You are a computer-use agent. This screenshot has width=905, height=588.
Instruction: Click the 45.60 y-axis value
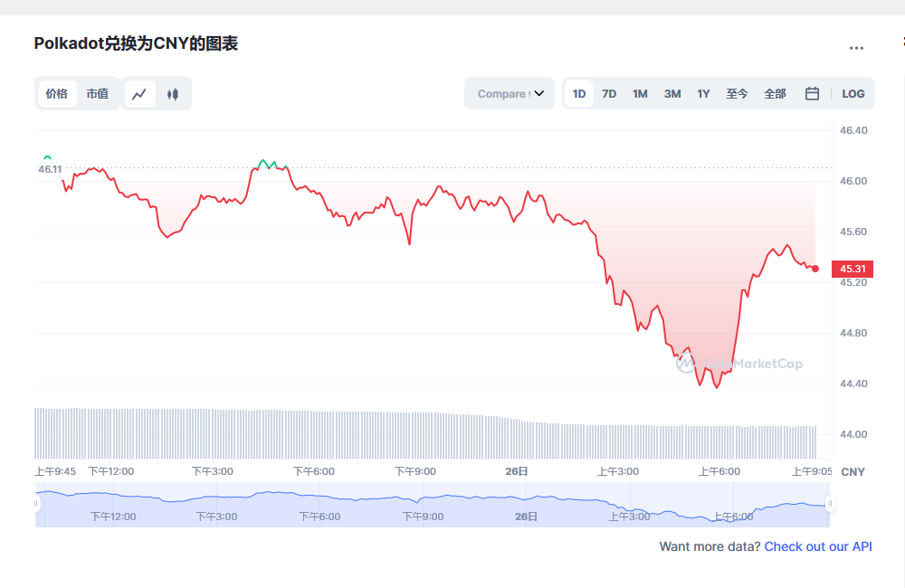tap(853, 232)
